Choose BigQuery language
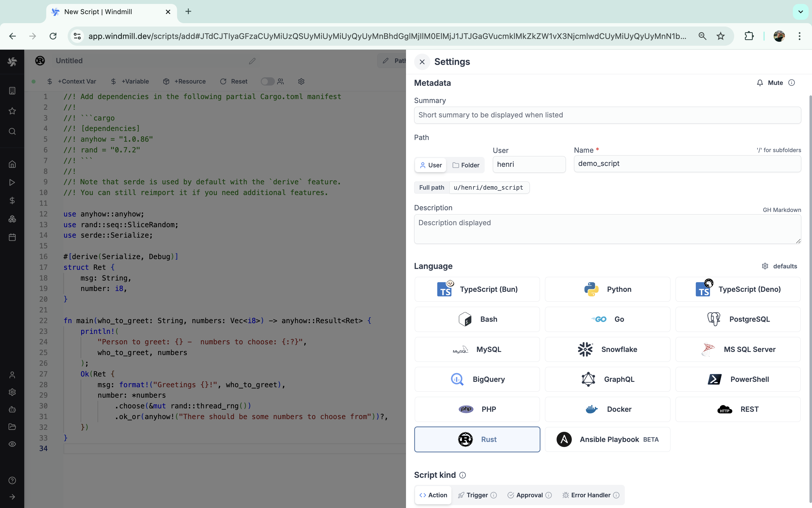The height and width of the screenshot is (508, 812). [477, 379]
